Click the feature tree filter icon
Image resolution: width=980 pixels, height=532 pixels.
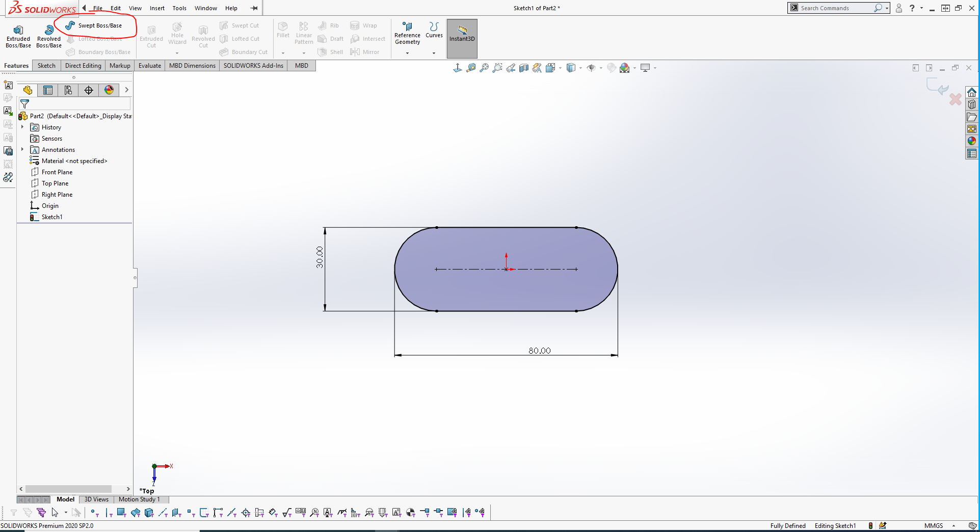[x=24, y=104]
